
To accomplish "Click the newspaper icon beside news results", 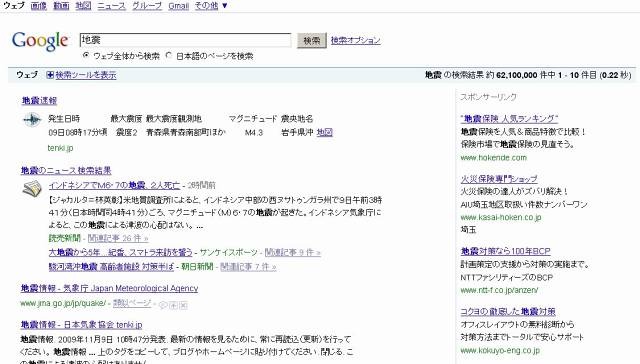I will [32, 189].
